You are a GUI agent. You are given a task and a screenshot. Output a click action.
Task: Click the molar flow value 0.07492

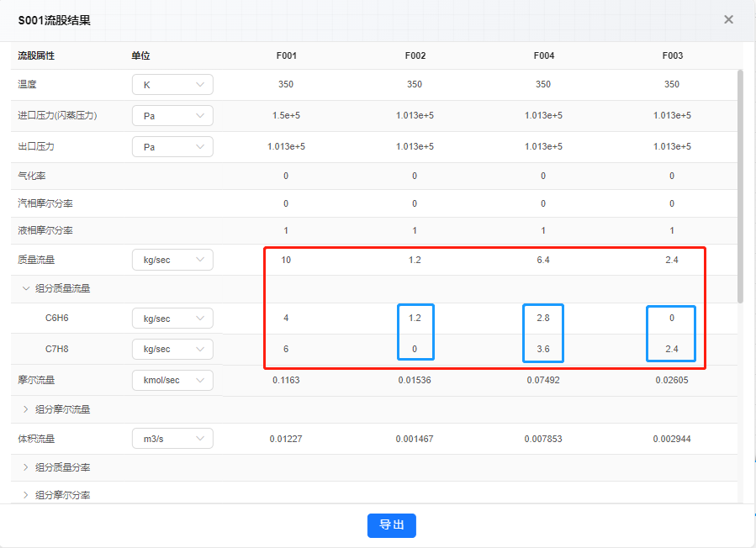[x=543, y=380]
